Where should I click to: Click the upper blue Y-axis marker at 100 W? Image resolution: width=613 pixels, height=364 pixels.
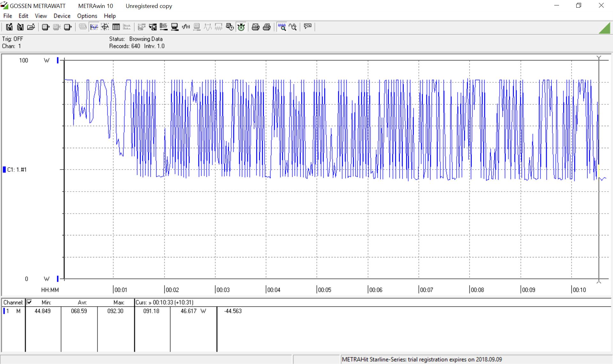[58, 60]
